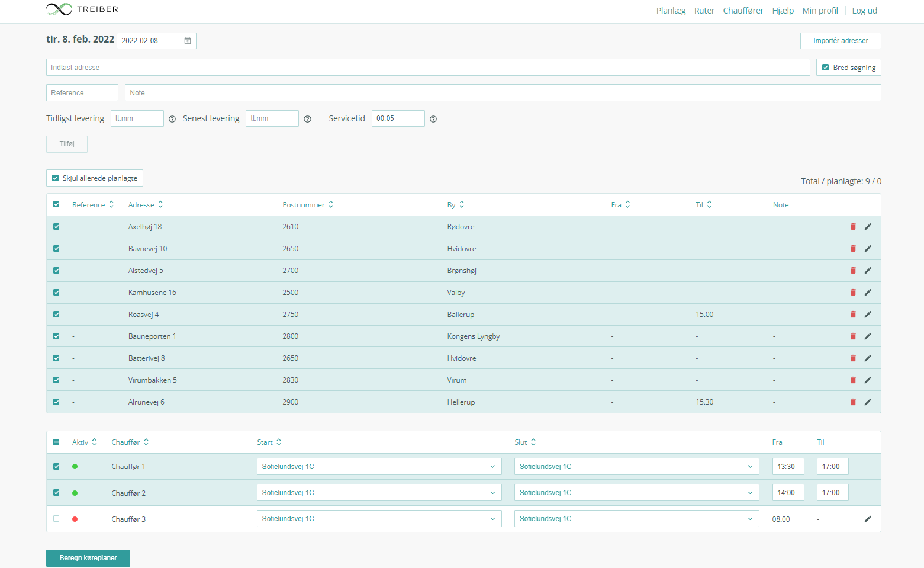
Task: Open calendar picker in date field
Action: pos(188,41)
